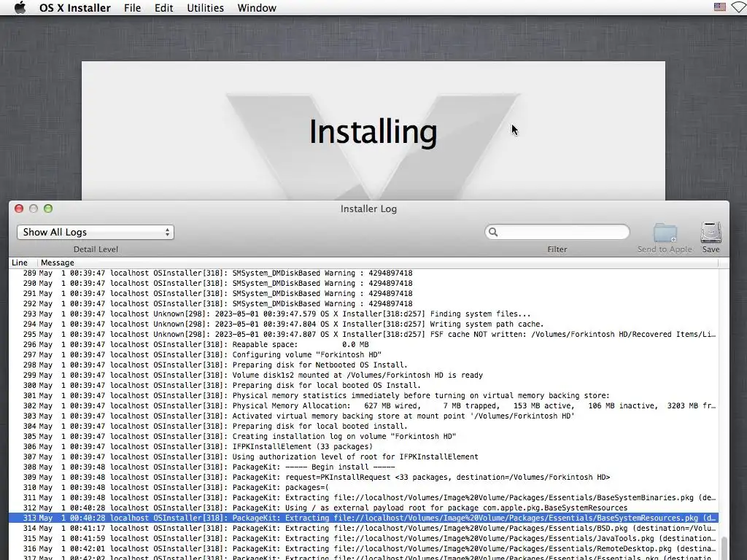Screen dimensions: 747x560
Task: Select line 295 FSF cache NOT written
Action: (363, 334)
